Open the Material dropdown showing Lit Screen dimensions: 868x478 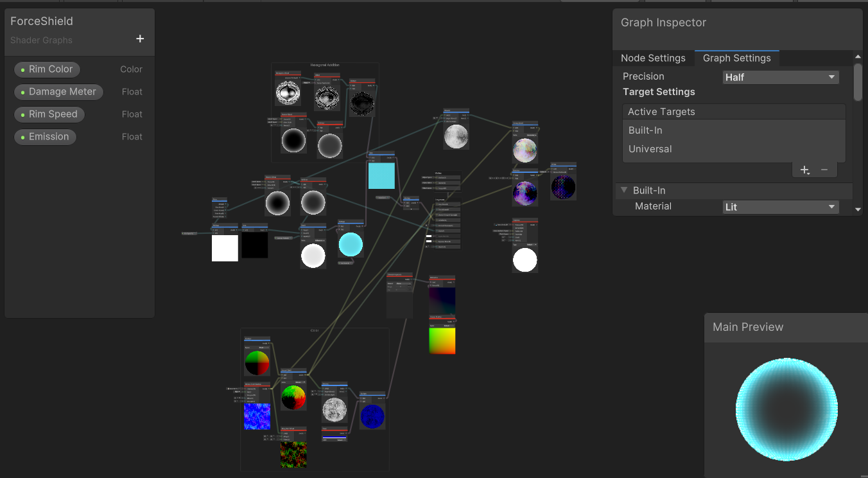(780, 206)
